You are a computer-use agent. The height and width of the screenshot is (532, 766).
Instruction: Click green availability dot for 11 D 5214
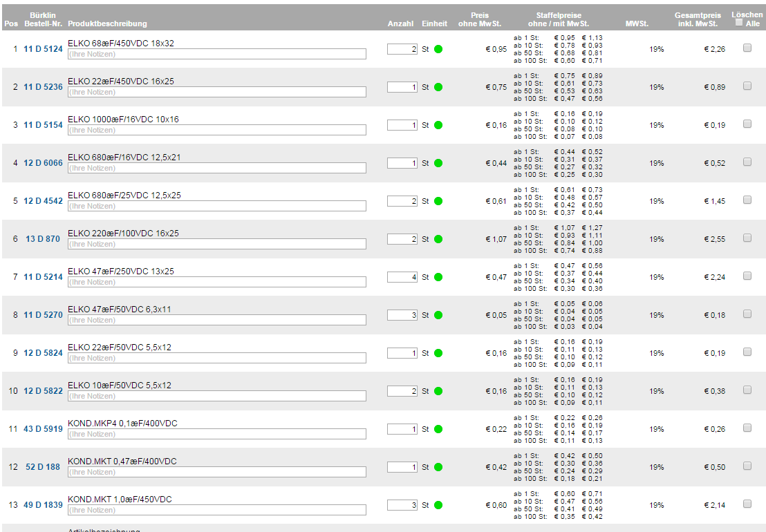438,277
